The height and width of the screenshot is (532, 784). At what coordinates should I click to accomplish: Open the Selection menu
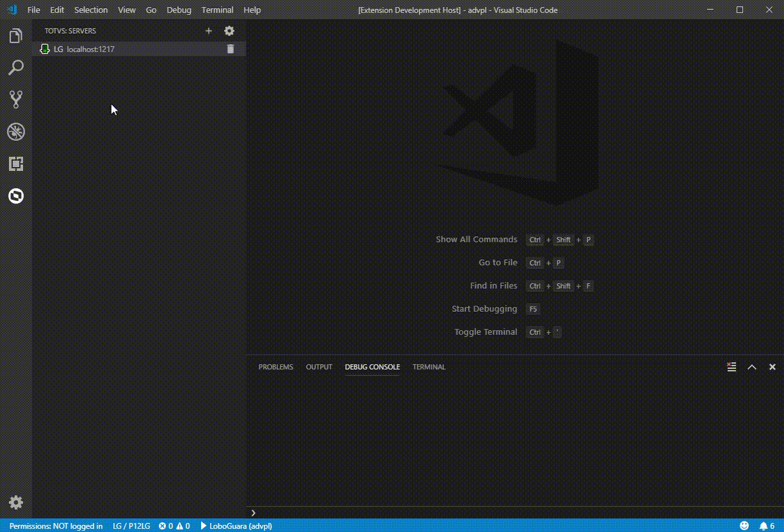pyautogui.click(x=91, y=10)
